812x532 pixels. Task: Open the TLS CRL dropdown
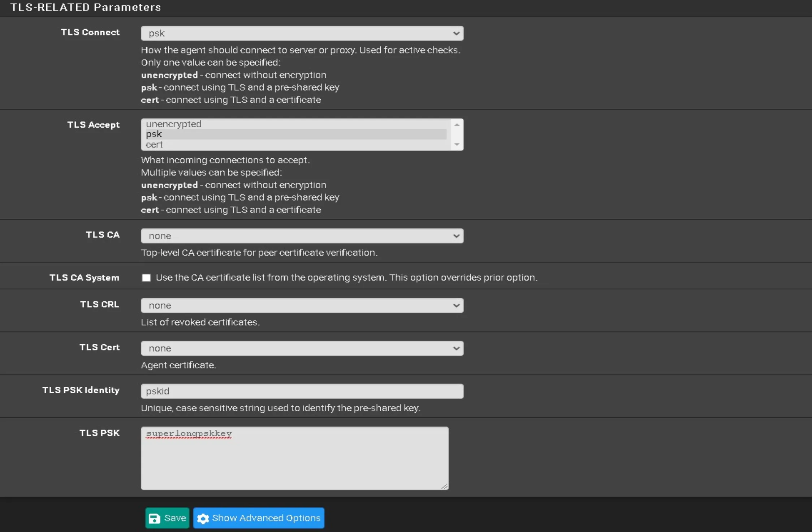click(302, 305)
